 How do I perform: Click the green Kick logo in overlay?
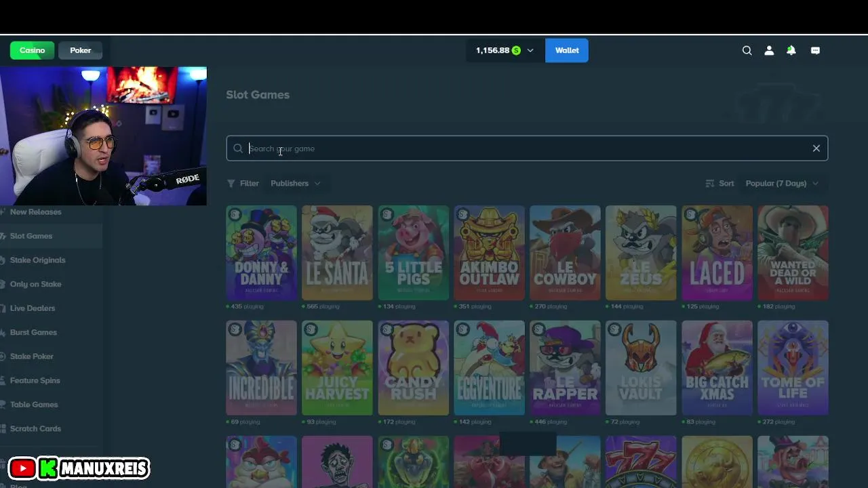pos(47,468)
